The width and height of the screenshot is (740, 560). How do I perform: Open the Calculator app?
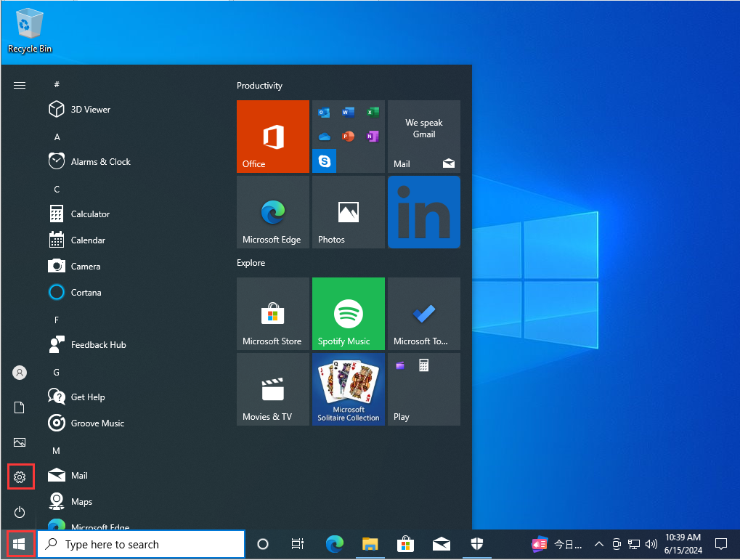click(79, 214)
